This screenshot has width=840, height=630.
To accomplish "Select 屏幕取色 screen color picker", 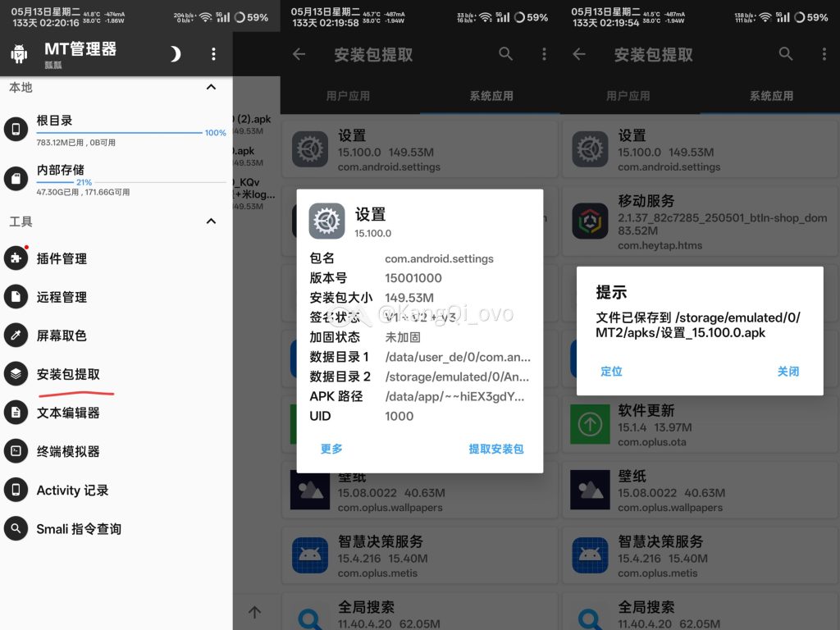I will click(62, 336).
